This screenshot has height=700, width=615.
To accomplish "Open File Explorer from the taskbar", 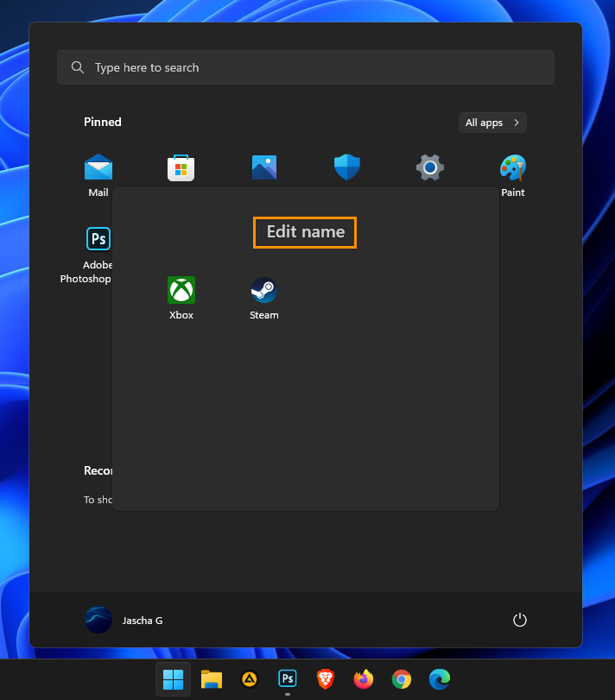I will click(x=212, y=679).
